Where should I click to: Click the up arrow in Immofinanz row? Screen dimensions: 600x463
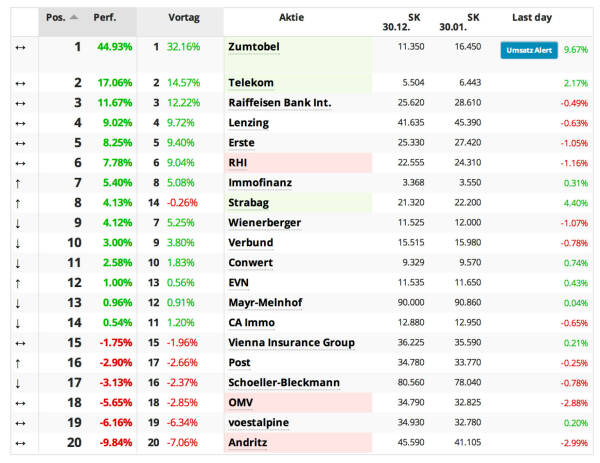[19, 182]
